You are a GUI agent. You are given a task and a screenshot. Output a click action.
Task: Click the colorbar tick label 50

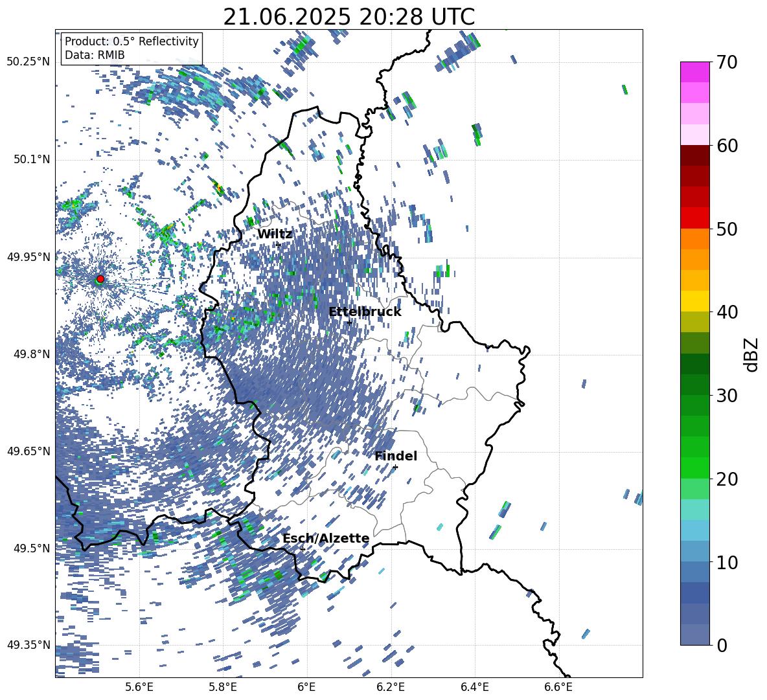click(x=726, y=229)
